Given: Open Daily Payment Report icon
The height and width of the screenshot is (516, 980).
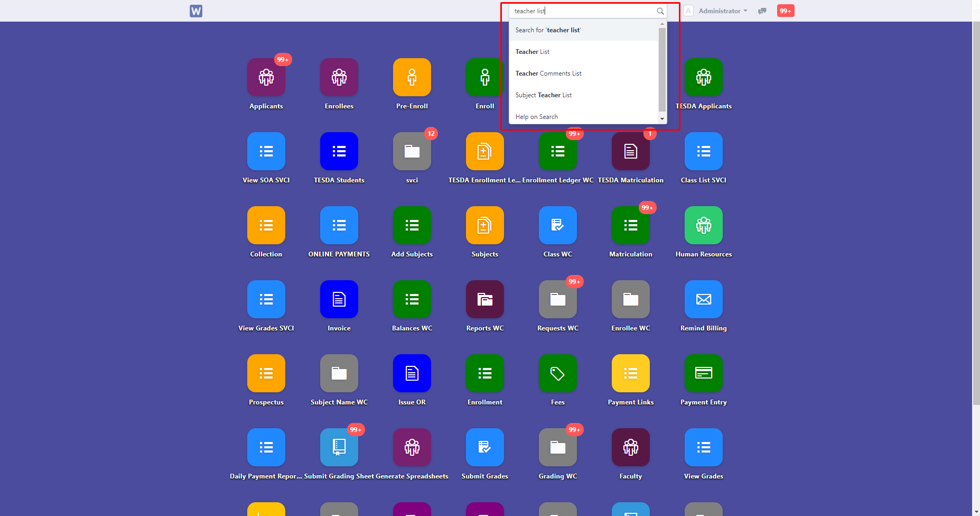Looking at the screenshot, I should 266,447.
